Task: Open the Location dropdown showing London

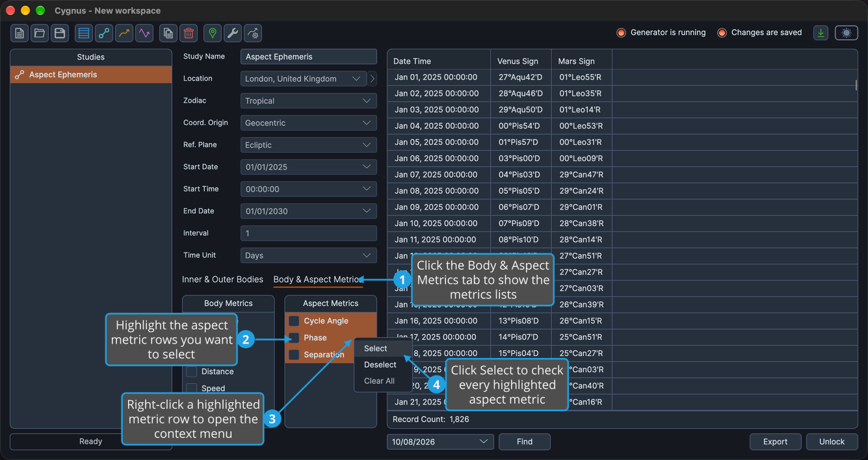Action: tap(303, 79)
